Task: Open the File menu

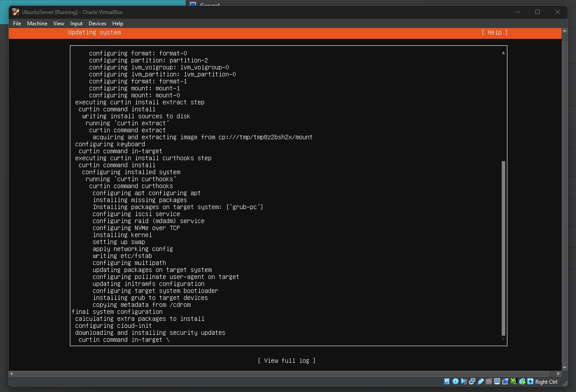Action: (x=17, y=23)
